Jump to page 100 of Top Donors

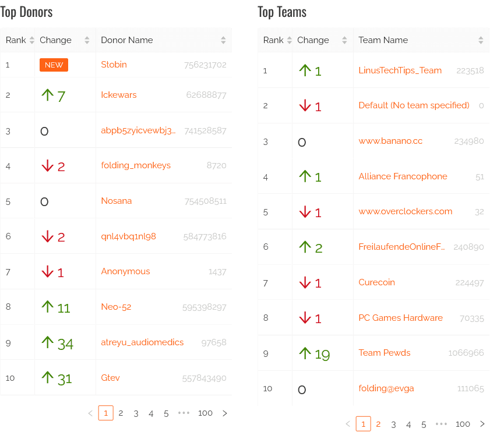(x=205, y=413)
